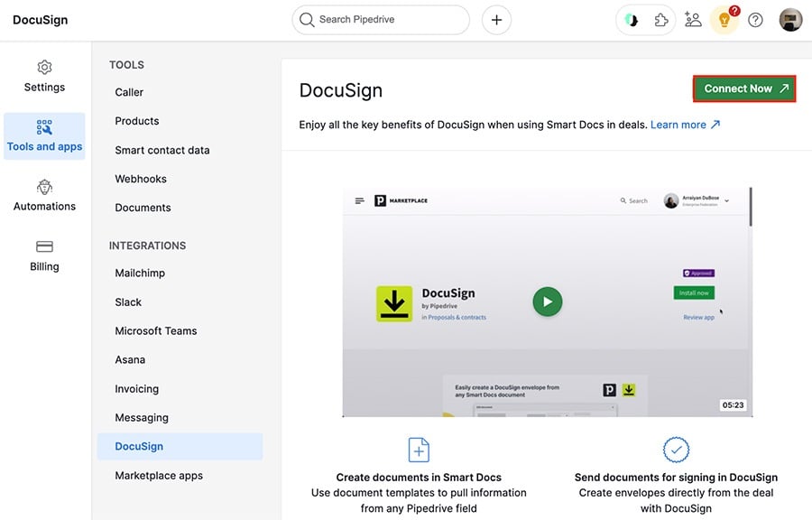Open the Webhooks tool page
Screen dimensions: 812x520
pos(141,179)
